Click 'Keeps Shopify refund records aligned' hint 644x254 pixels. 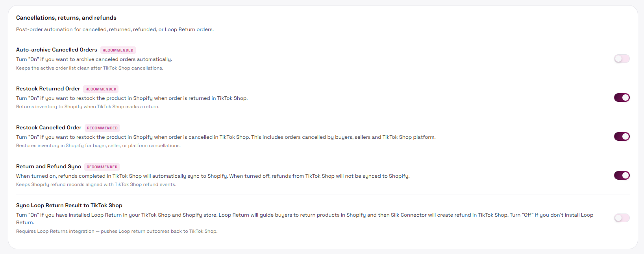[96, 184]
